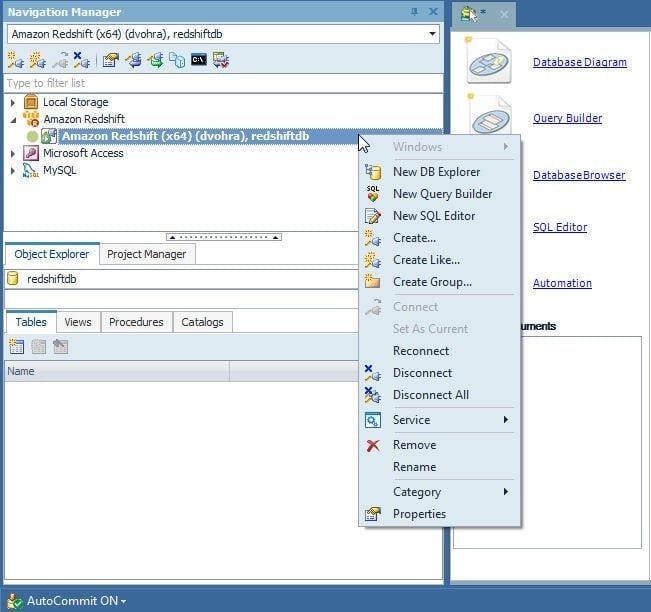
Task: Choose New SQL Editor from context menu
Action: [x=439, y=216]
